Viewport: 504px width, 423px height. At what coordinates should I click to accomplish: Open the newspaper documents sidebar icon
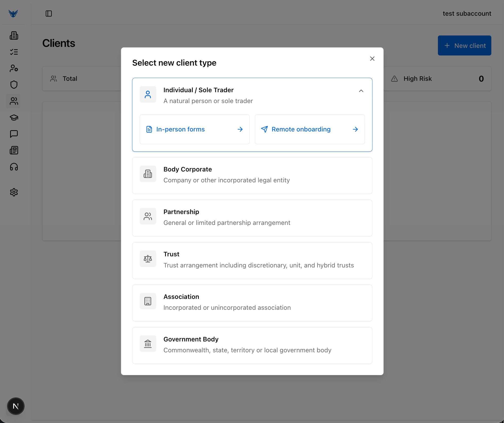click(14, 150)
